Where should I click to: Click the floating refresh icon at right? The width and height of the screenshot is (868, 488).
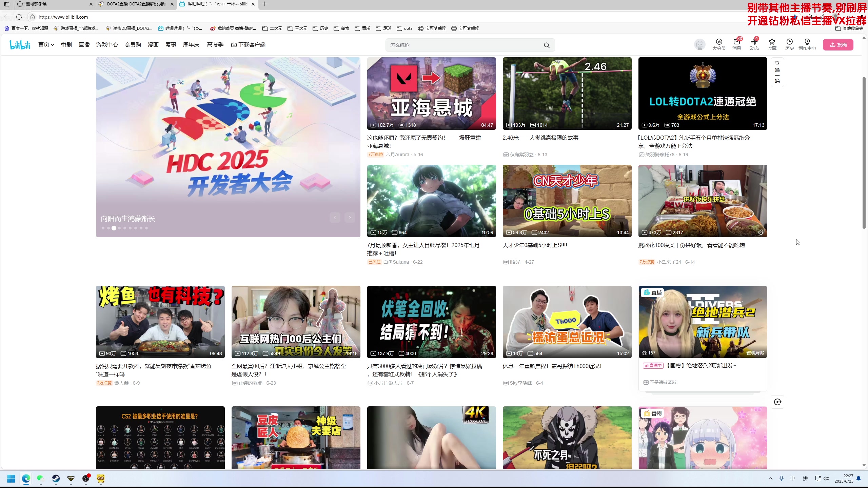click(x=777, y=402)
